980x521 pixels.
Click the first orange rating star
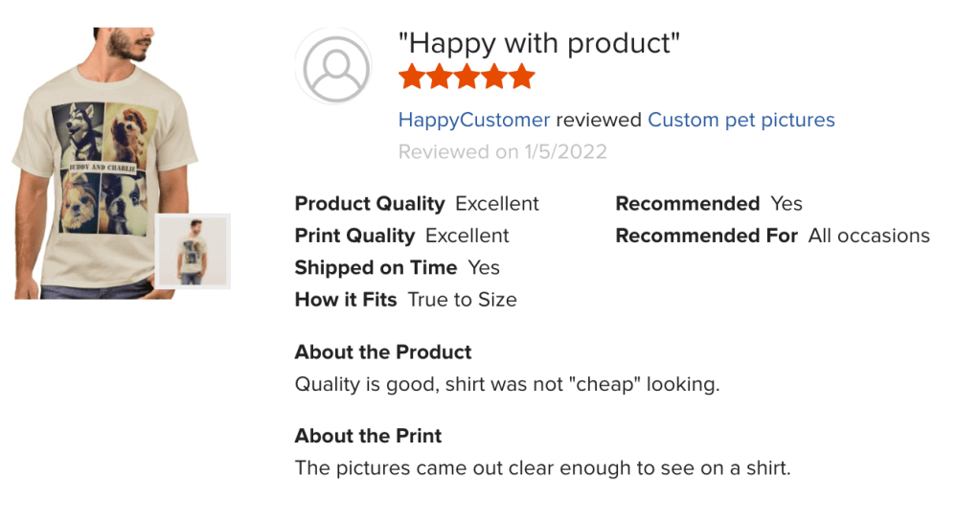tap(412, 77)
